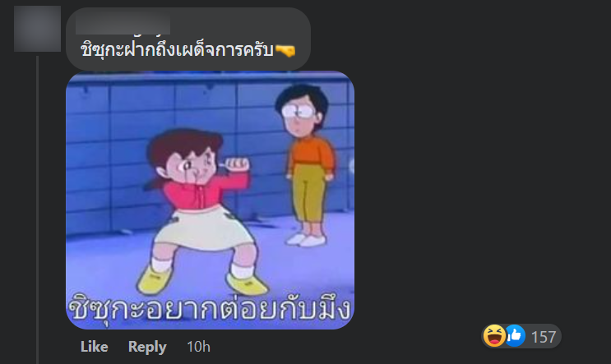This screenshot has height=364, width=611.
Task: Click the boy in orange shirt in meme
Action: (x=308, y=165)
